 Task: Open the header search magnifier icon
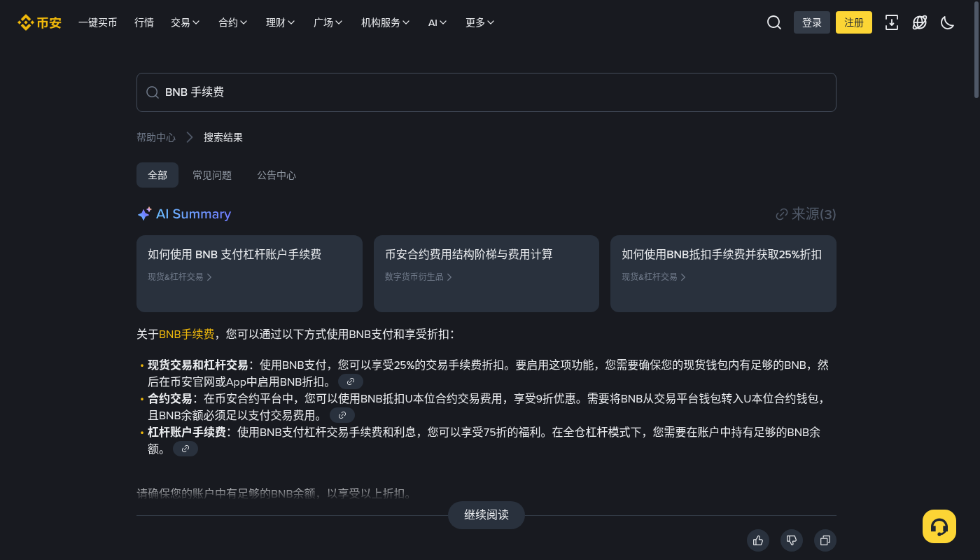click(773, 22)
